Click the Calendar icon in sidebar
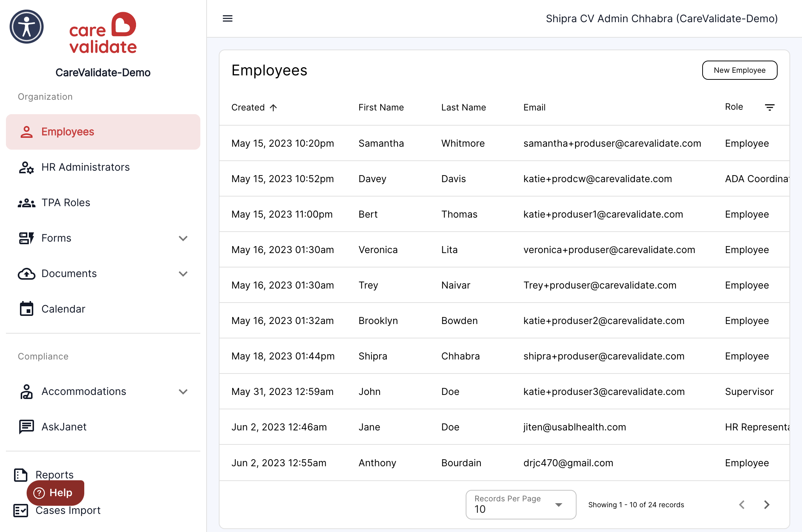 [27, 309]
